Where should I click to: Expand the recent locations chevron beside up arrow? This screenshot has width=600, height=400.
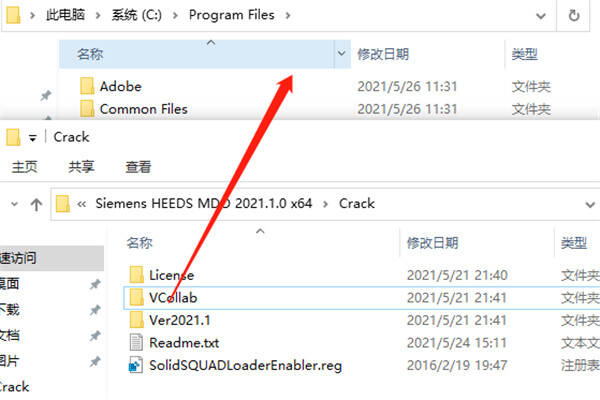coord(15,204)
